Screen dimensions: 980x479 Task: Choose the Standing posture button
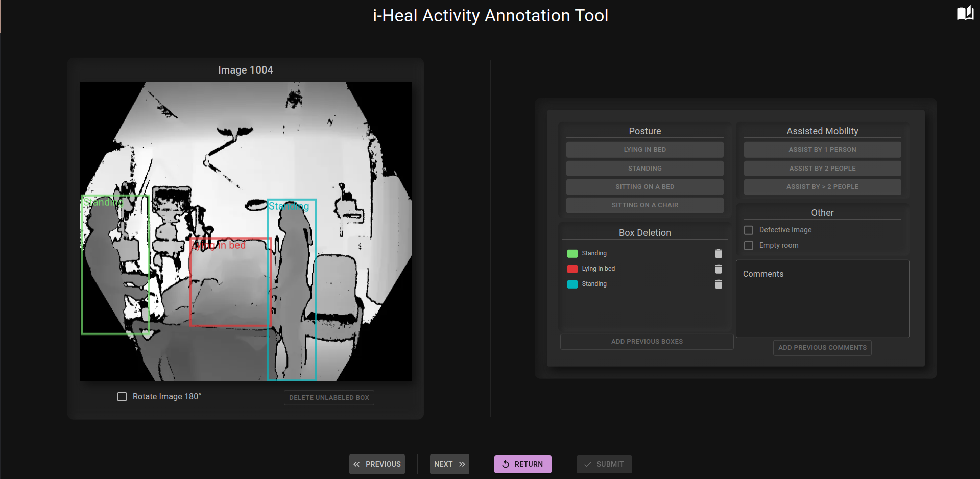[x=644, y=169]
